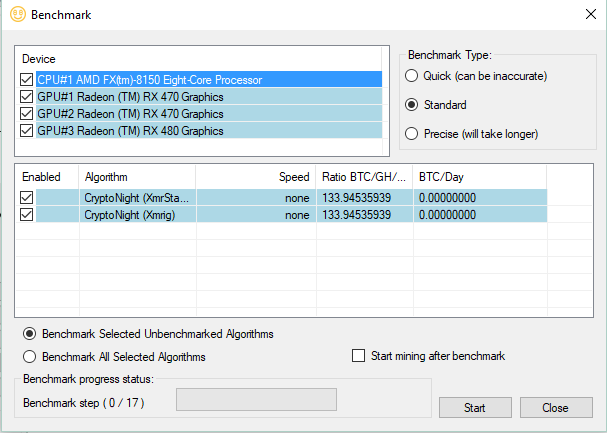The width and height of the screenshot is (607, 433).
Task: Click Benchmark step ( 0 / 17 ) text
Action: [x=84, y=403]
